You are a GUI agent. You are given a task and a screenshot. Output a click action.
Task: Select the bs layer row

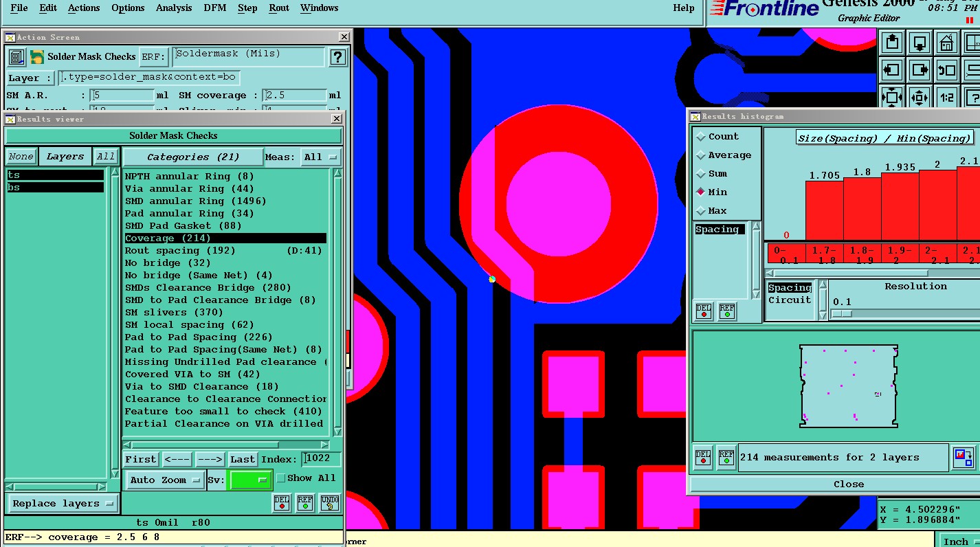(x=55, y=187)
